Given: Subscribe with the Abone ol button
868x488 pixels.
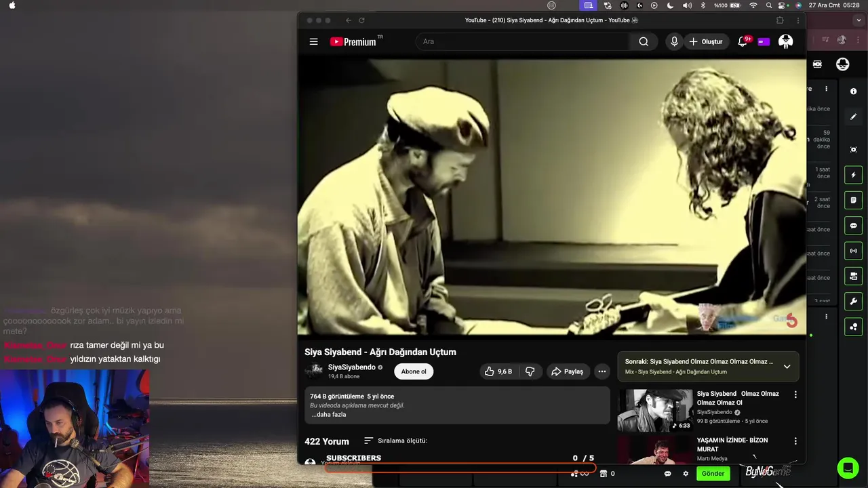Looking at the screenshot, I should pyautogui.click(x=414, y=371).
